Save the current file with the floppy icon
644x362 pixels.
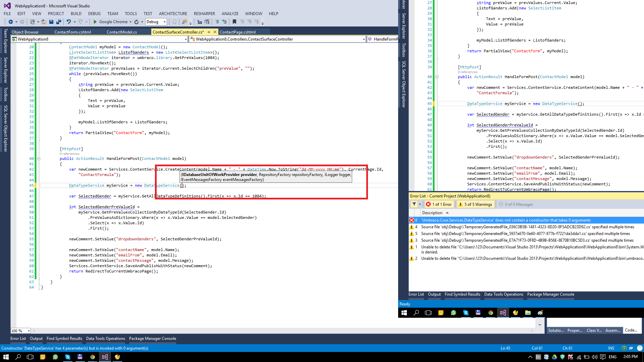(51, 22)
